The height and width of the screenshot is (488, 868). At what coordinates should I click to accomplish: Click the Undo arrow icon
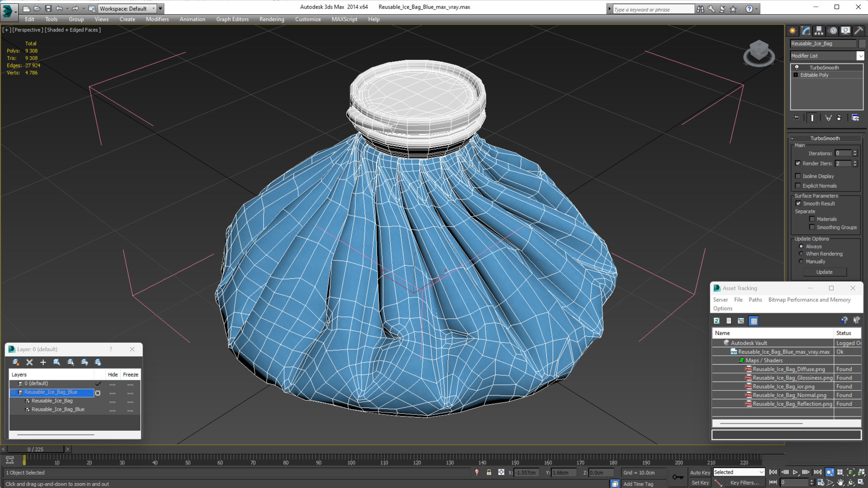click(x=59, y=9)
